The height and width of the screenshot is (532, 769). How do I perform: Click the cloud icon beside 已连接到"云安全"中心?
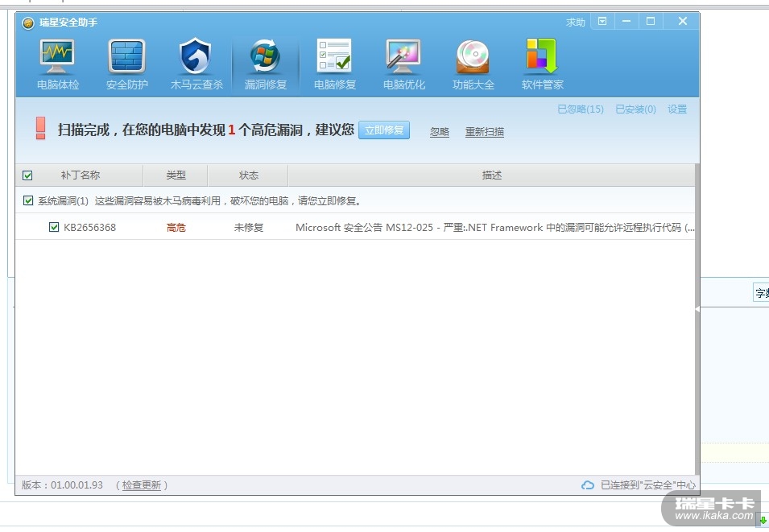[588, 485]
